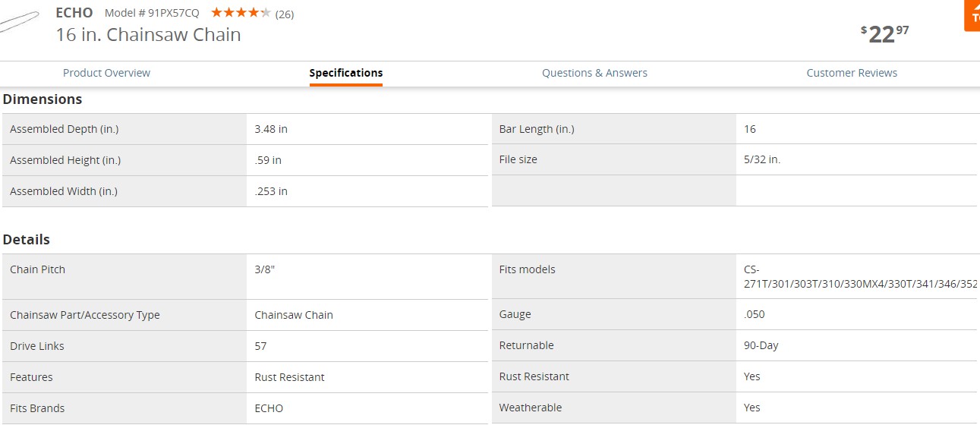Click the 16 in. Chainsaw Chain title
Screen dimensions: 980x425
[x=148, y=35]
